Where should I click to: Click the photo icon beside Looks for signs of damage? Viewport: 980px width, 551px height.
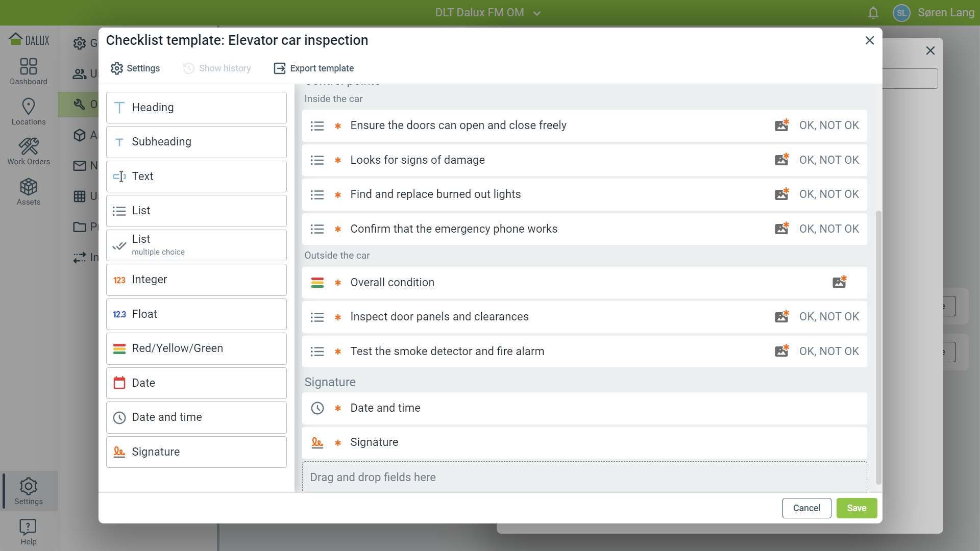pyautogui.click(x=781, y=160)
